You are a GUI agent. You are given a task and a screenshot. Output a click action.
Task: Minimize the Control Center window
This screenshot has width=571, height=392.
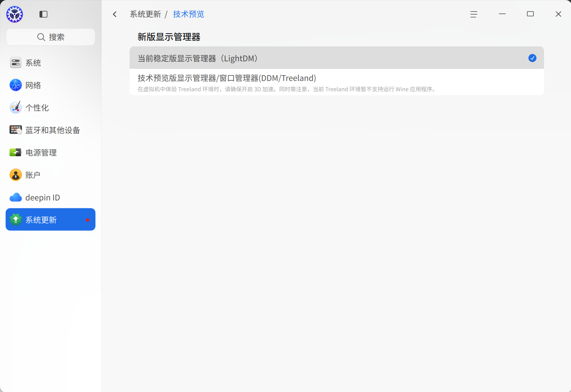tap(502, 14)
